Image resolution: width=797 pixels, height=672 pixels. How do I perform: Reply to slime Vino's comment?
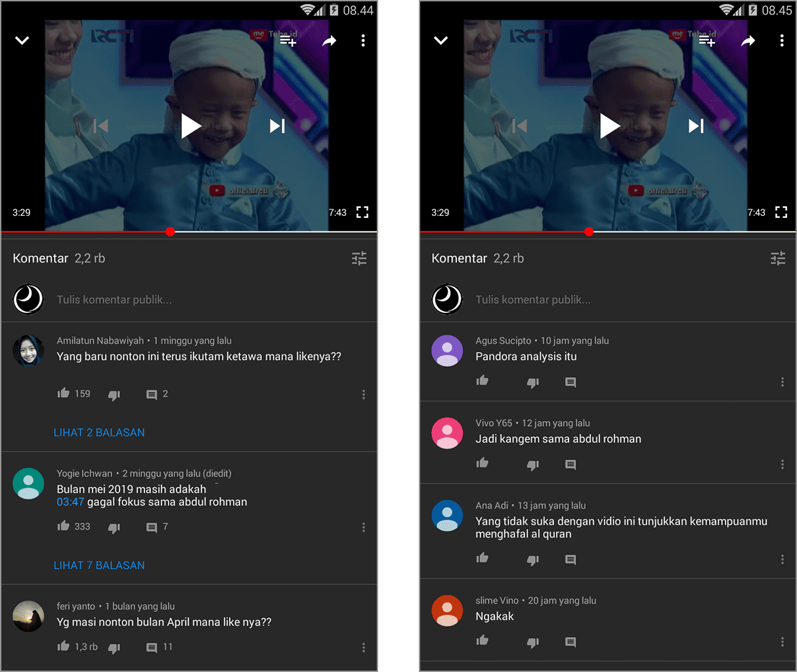click(x=571, y=642)
